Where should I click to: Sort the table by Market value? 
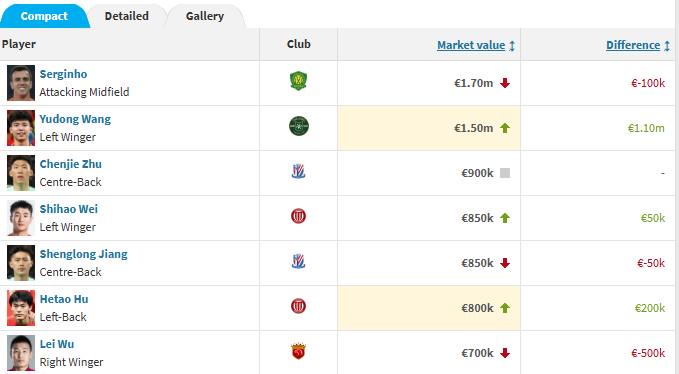coord(471,45)
